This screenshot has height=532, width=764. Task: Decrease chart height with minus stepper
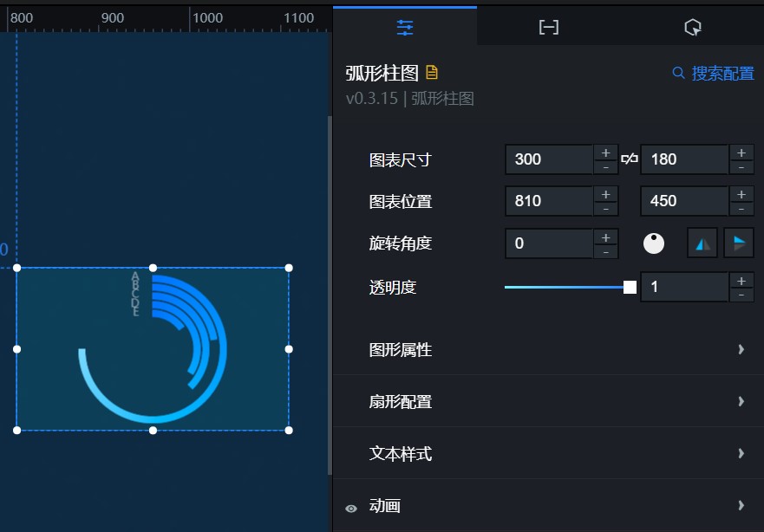coord(741,167)
